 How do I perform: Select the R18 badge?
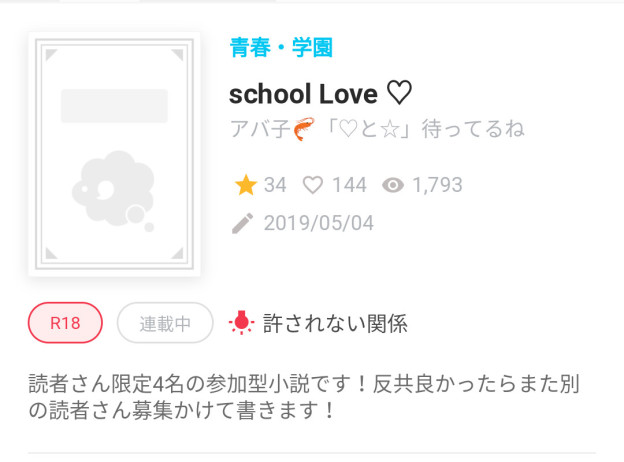click(x=65, y=322)
